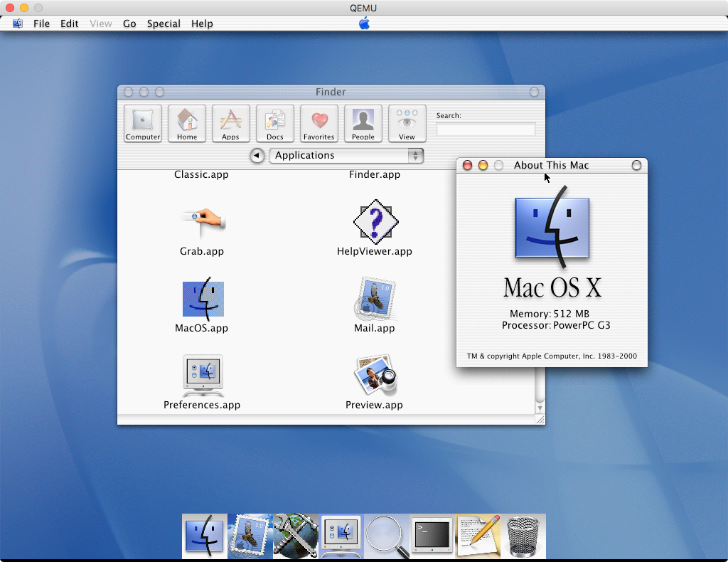Select the Preview.app icon

375,376
